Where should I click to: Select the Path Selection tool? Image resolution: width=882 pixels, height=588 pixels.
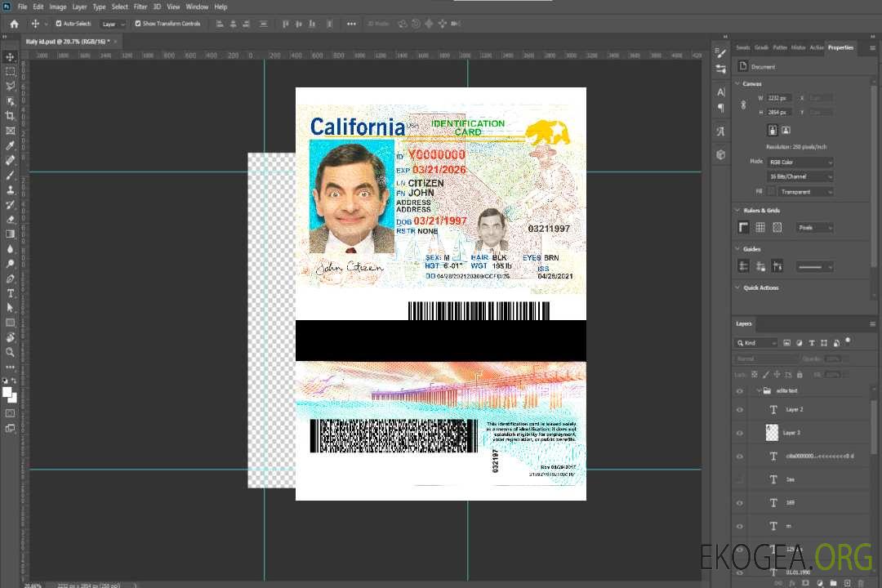[x=10, y=308]
